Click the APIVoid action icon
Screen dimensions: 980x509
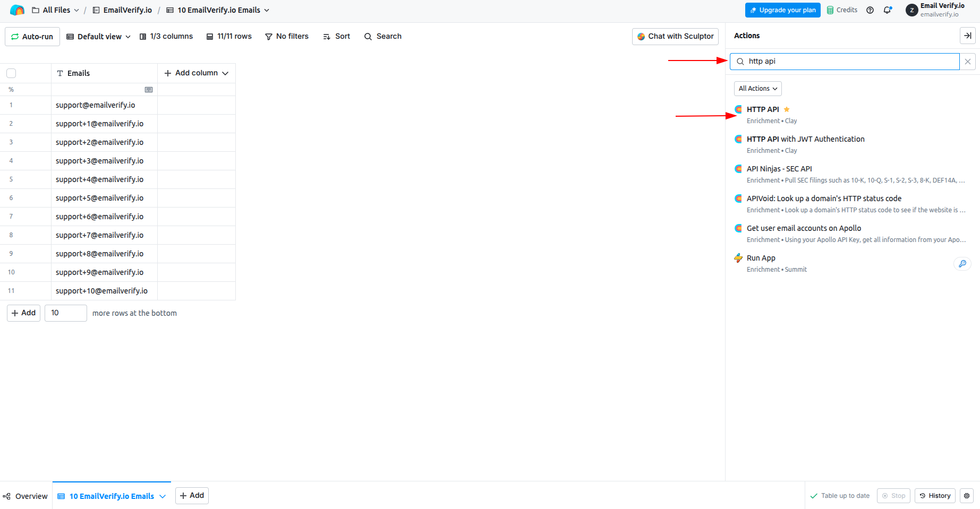pyautogui.click(x=738, y=199)
